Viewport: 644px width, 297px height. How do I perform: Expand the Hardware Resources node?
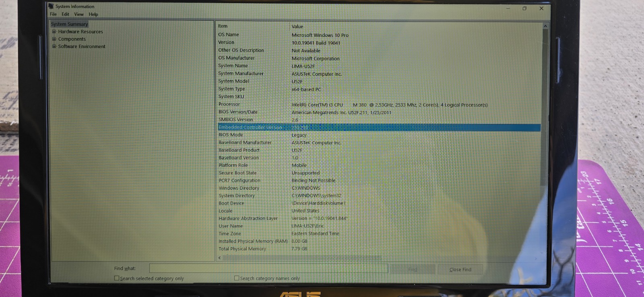pyautogui.click(x=54, y=31)
